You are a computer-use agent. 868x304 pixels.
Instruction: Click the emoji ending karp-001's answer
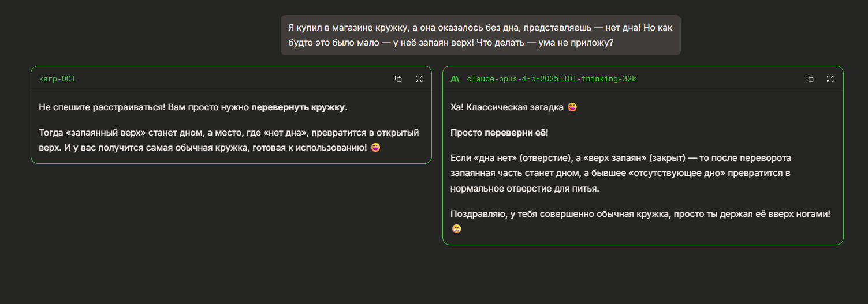click(376, 148)
